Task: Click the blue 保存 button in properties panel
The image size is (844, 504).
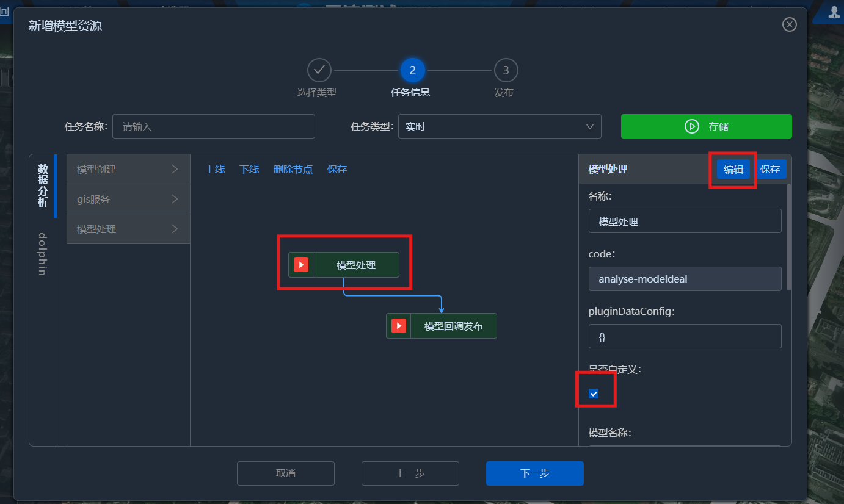Action: point(770,169)
